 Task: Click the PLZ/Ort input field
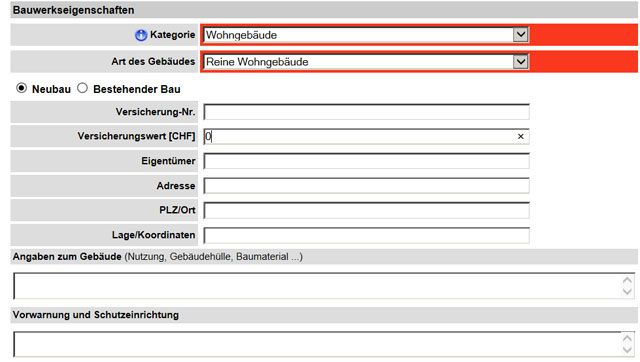(367, 210)
